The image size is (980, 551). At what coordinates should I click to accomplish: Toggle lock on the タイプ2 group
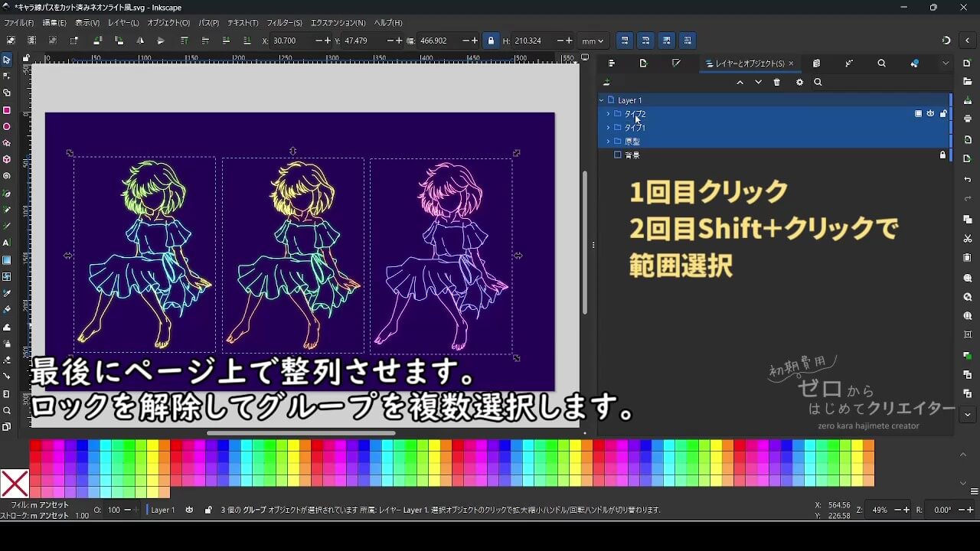[943, 114]
